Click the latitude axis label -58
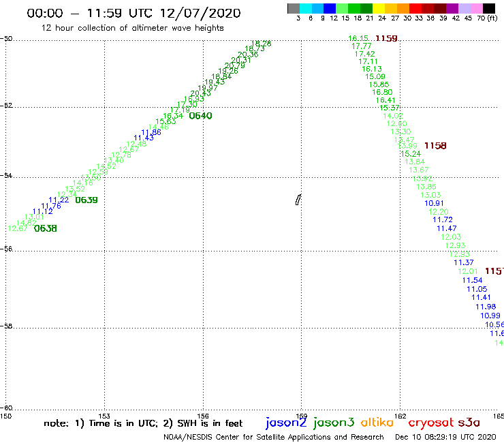Screen dimensions: 504x443 pyautogui.click(x=6, y=326)
